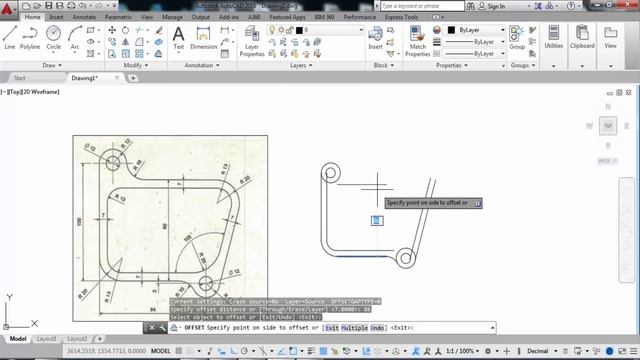The height and width of the screenshot is (360, 640).
Task: Click the Insert block tool
Action: click(x=375, y=38)
